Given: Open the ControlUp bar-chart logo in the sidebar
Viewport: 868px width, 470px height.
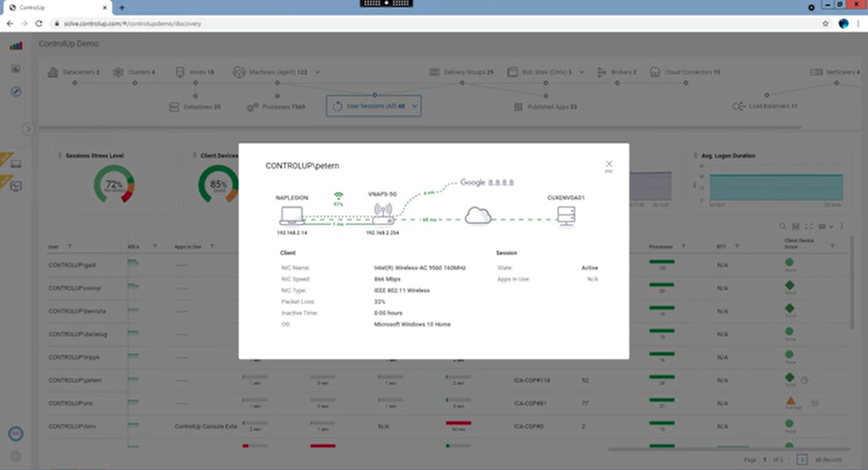Looking at the screenshot, I should (16, 46).
